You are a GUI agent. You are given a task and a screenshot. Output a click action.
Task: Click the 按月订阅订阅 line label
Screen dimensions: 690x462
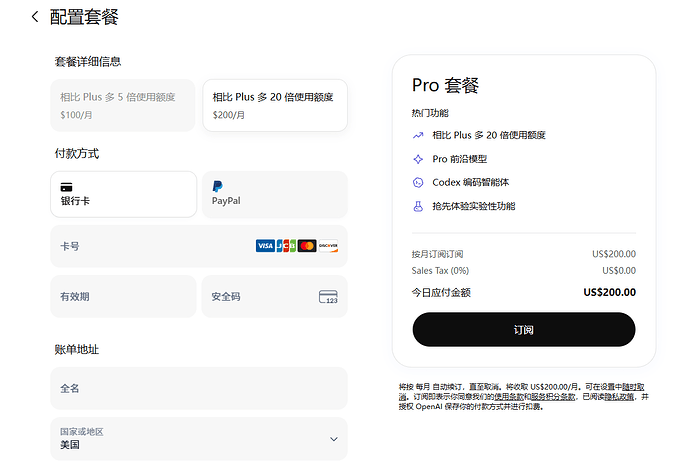[437, 254]
